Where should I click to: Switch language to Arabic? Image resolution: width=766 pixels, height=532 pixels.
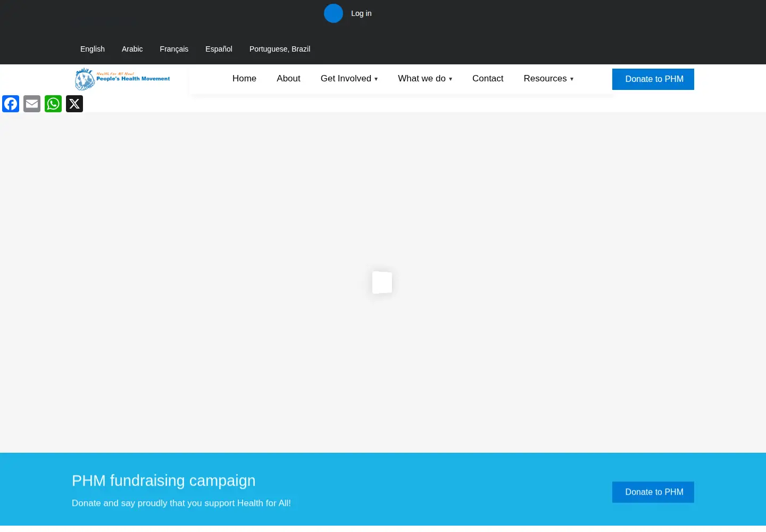(x=132, y=49)
